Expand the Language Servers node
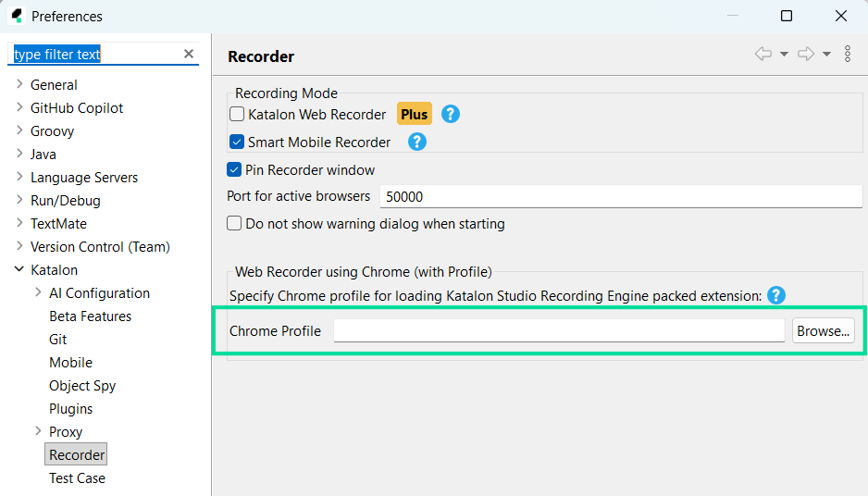The height and width of the screenshot is (496, 868). [x=19, y=177]
